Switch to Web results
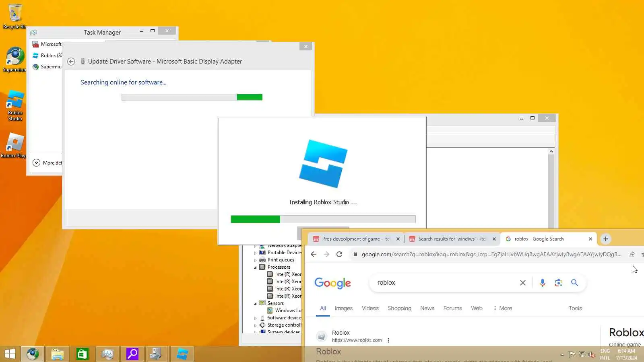 [477, 309]
